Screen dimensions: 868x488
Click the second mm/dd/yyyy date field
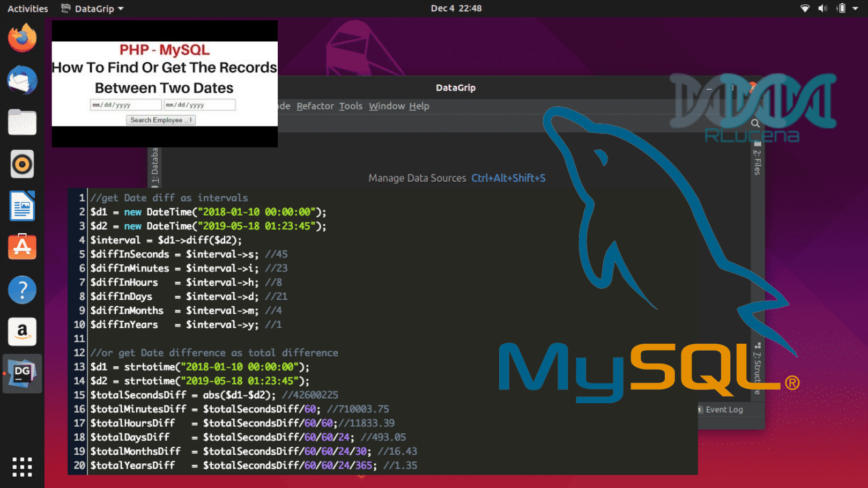coord(199,105)
